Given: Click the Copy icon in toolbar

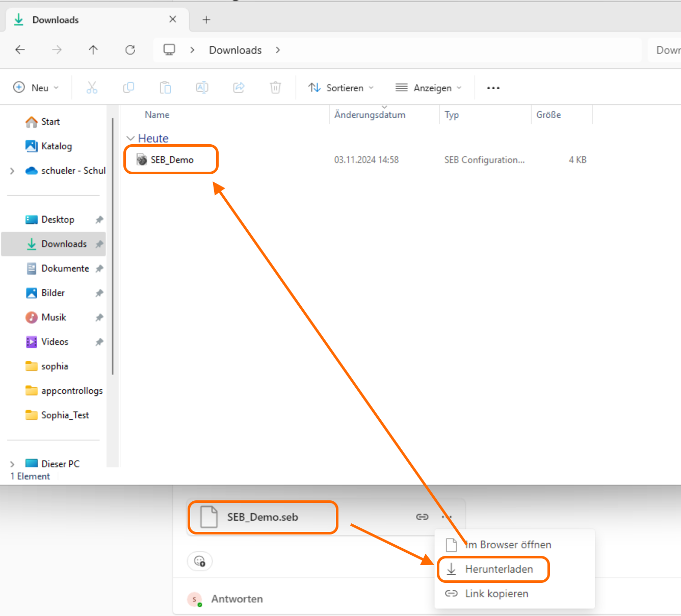Looking at the screenshot, I should 128,88.
